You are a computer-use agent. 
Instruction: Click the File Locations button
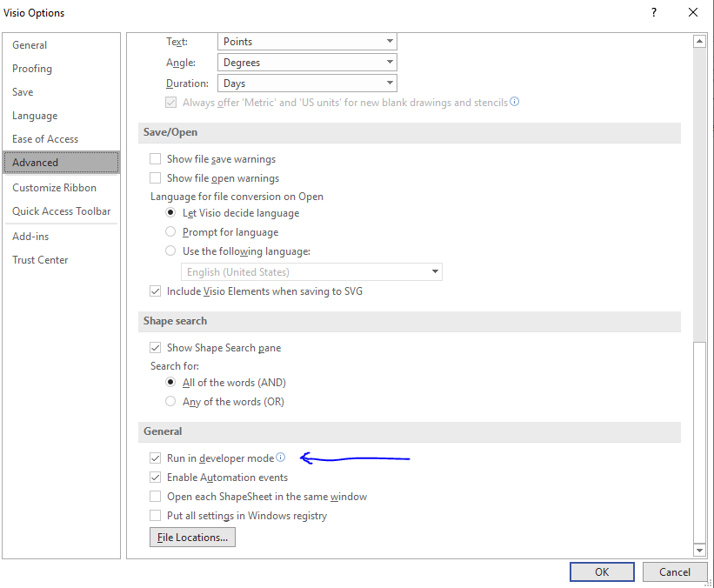pyautogui.click(x=192, y=537)
